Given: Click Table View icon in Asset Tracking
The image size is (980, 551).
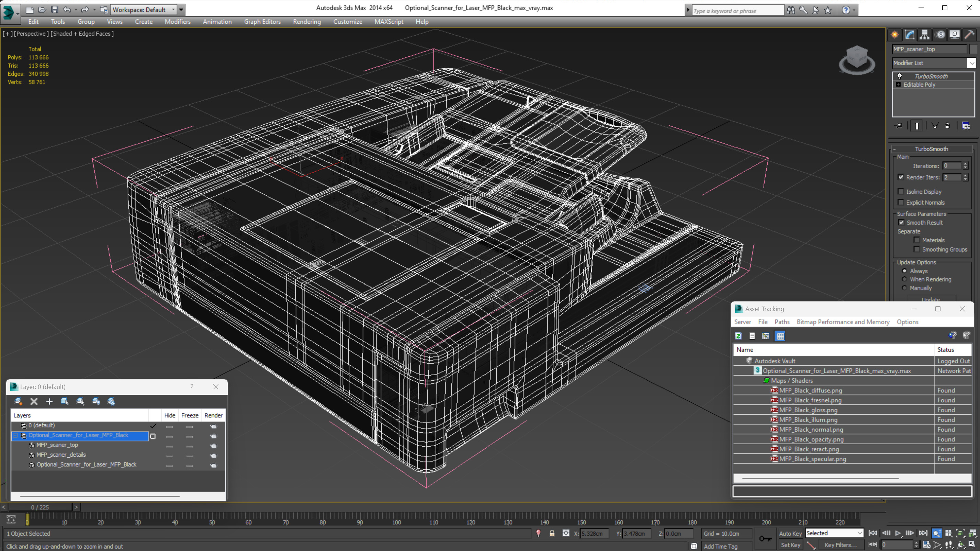Looking at the screenshot, I should click(780, 336).
